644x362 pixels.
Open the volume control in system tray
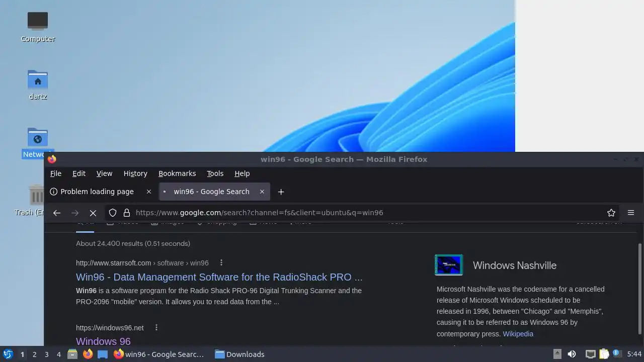[572, 354]
